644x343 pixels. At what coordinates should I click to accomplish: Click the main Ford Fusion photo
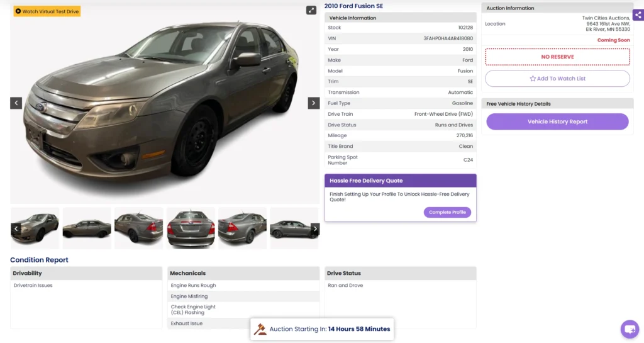165,104
